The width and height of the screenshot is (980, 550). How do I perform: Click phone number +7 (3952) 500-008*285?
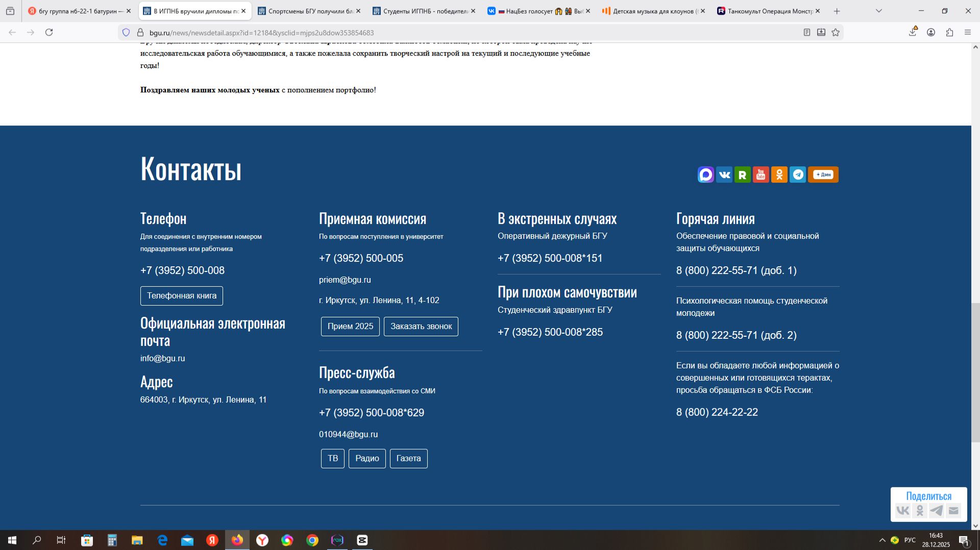tap(550, 332)
